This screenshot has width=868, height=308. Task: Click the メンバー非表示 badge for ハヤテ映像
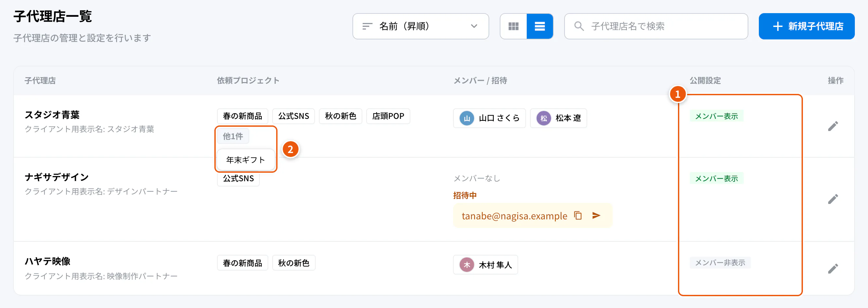720,263
